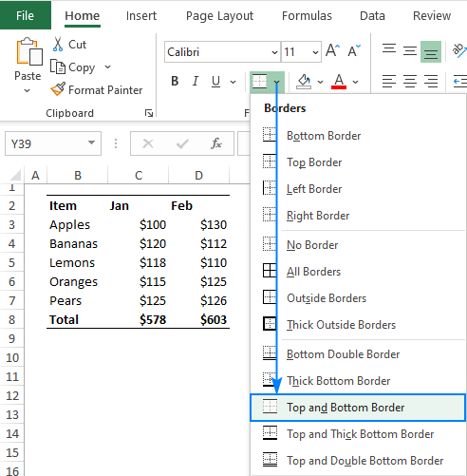Choose bottom align highlighted icon
This screenshot has width=467, height=476.
pyautogui.click(x=431, y=51)
